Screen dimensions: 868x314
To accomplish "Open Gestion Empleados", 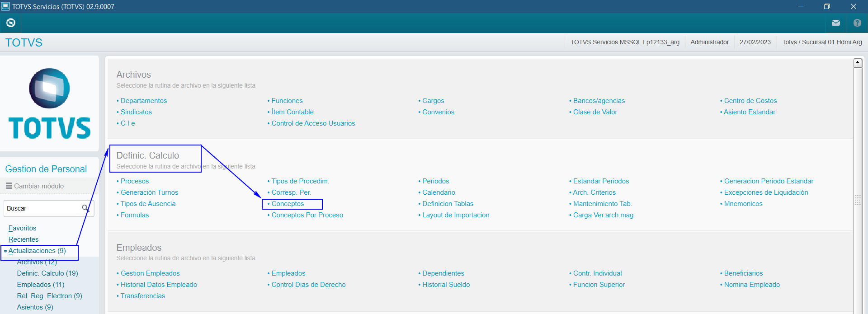I will point(150,273).
